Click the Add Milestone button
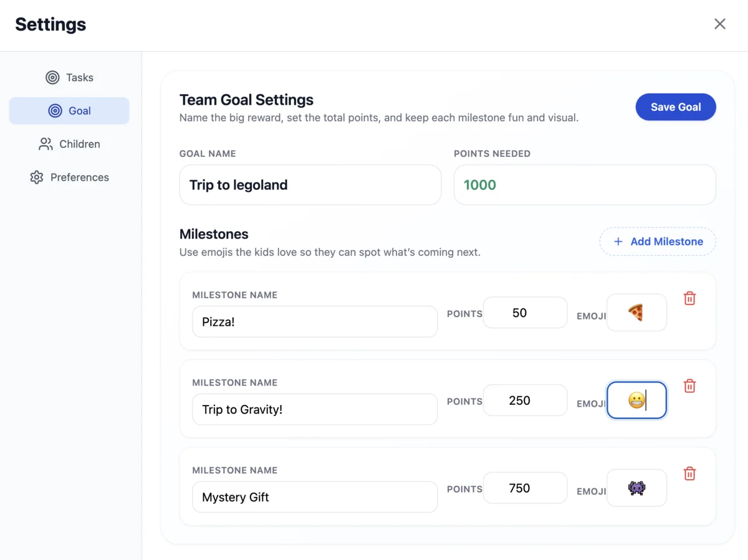 (x=657, y=242)
